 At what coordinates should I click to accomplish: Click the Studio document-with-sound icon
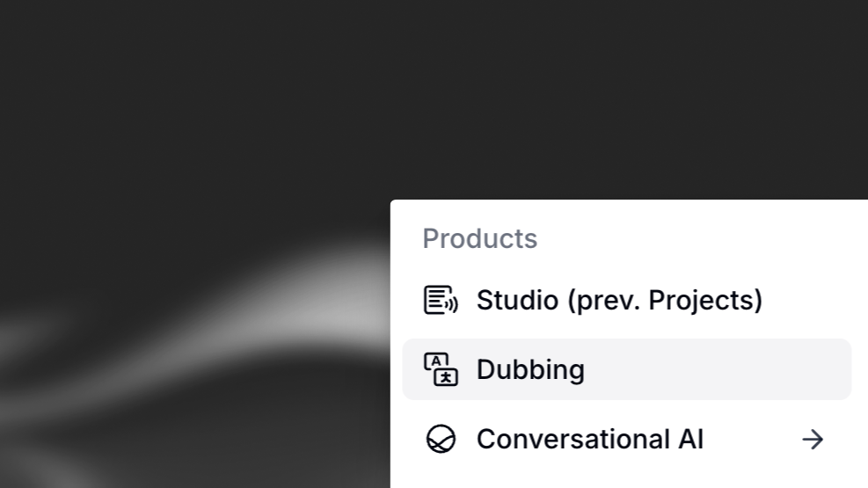tap(441, 300)
